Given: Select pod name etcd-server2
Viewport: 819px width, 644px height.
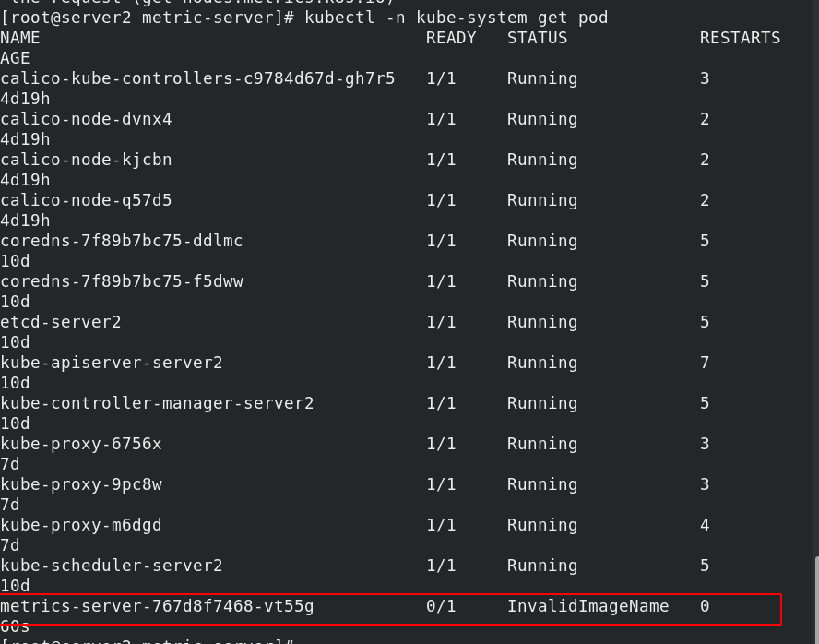Looking at the screenshot, I should [x=61, y=322].
